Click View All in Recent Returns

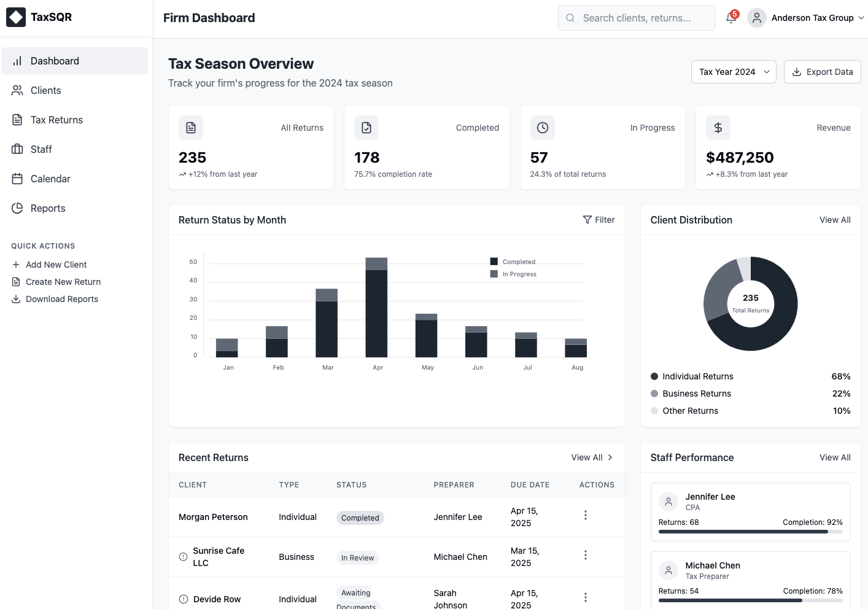coord(592,457)
